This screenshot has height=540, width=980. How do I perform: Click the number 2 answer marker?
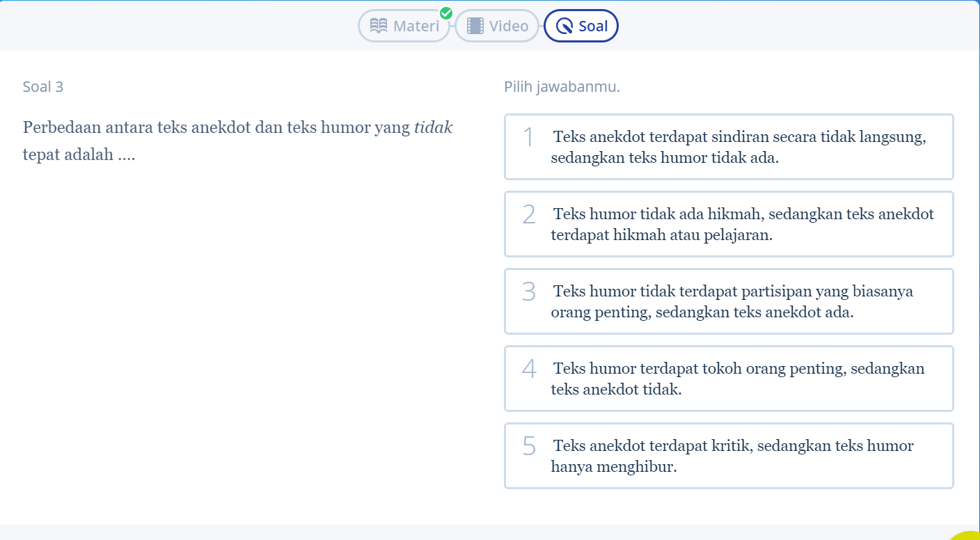click(x=529, y=215)
